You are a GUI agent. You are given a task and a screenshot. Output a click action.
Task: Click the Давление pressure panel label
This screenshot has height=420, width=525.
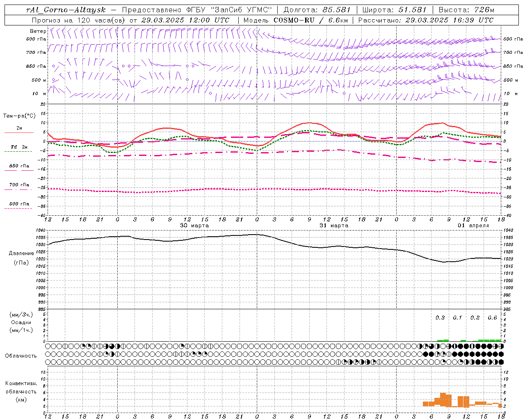pos(21,253)
